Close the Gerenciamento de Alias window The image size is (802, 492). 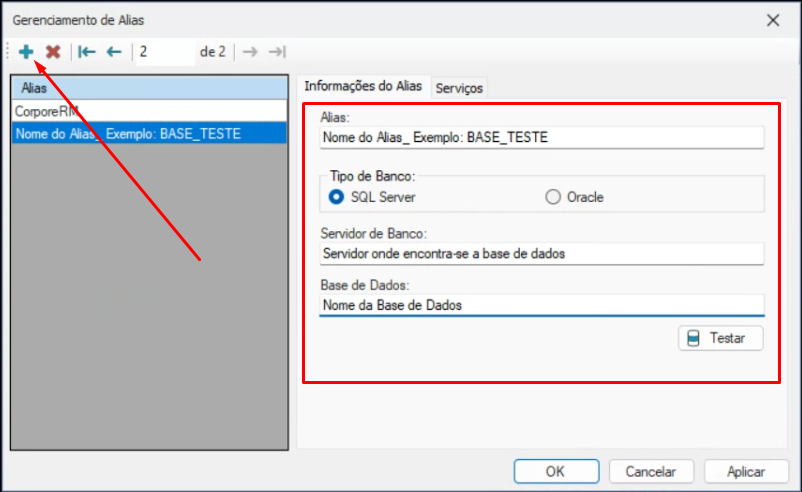(x=773, y=20)
